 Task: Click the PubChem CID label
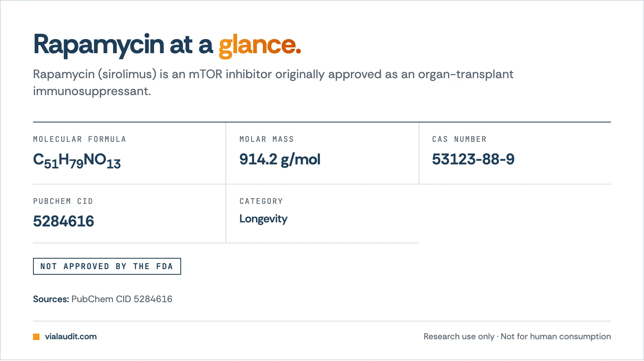tap(63, 201)
